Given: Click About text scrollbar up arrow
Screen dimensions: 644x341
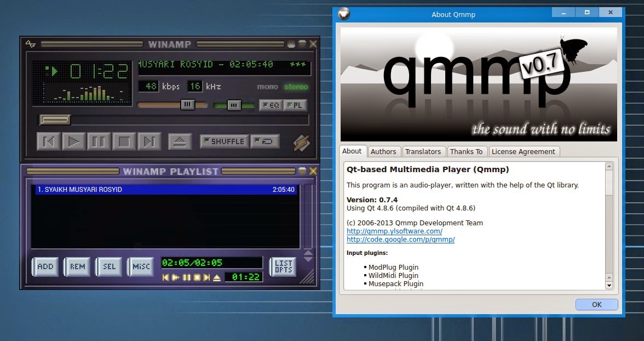Looking at the screenshot, I should click(x=609, y=166).
